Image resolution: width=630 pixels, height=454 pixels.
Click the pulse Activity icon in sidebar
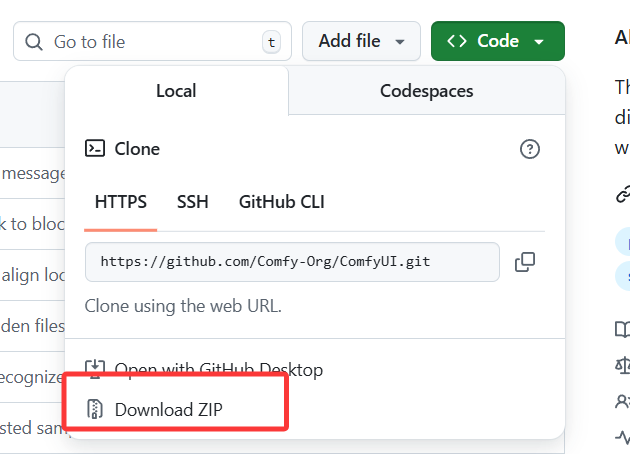[622, 437]
